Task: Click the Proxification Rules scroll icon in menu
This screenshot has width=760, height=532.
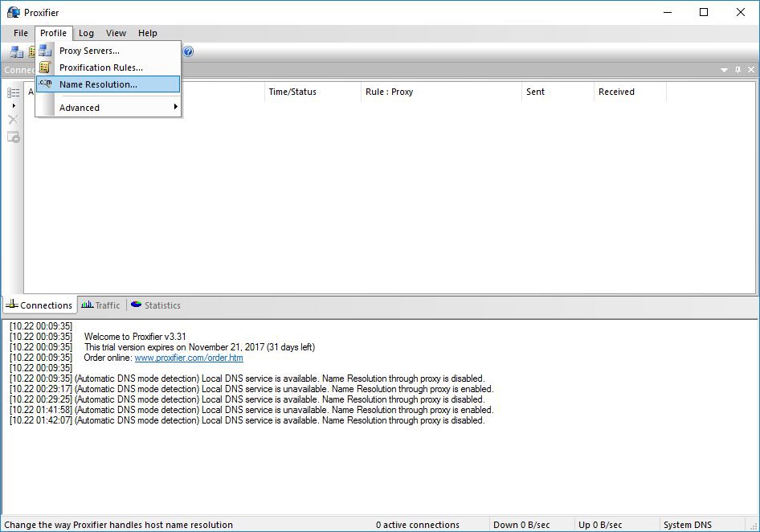Action: click(45, 68)
